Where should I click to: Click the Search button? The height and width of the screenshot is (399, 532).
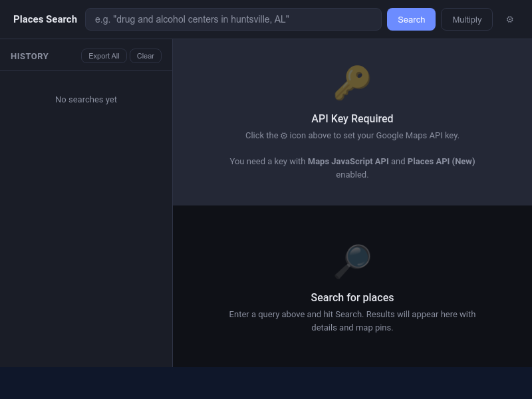411,19
